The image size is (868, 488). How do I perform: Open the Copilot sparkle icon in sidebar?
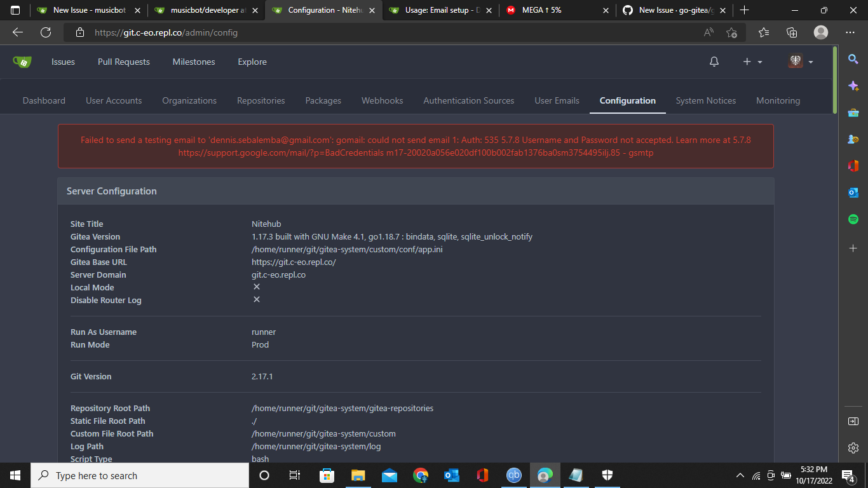pyautogui.click(x=853, y=85)
